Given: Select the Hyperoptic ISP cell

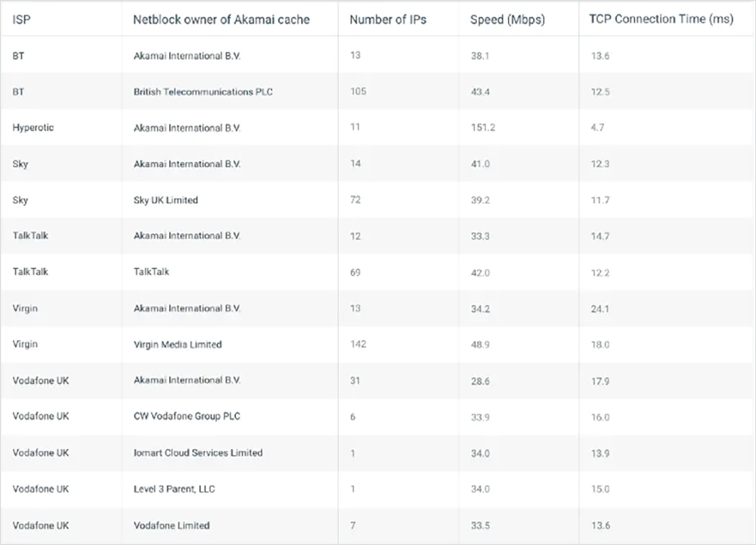Looking at the screenshot, I should pos(33,128).
